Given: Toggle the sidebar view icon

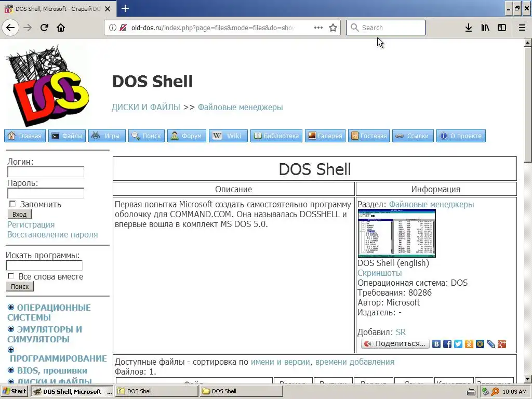Looking at the screenshot, I should [x=502, y=28].
